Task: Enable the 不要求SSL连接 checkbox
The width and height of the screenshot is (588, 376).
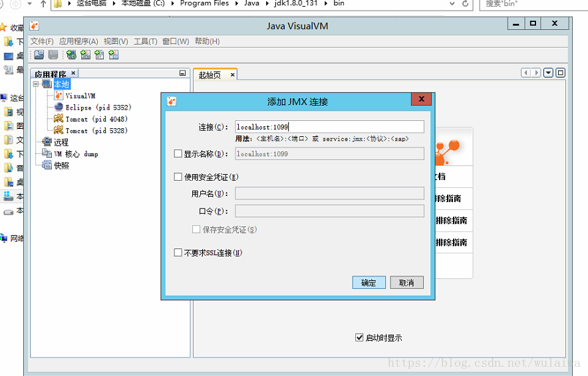Action: [x=178, y=253]
